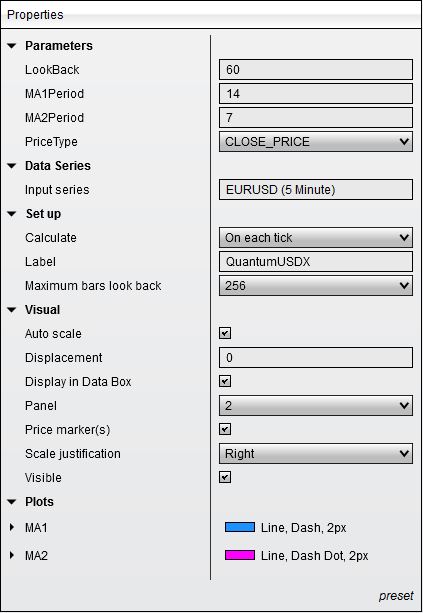Open the PriceType dropdown

tap(315, 142)
